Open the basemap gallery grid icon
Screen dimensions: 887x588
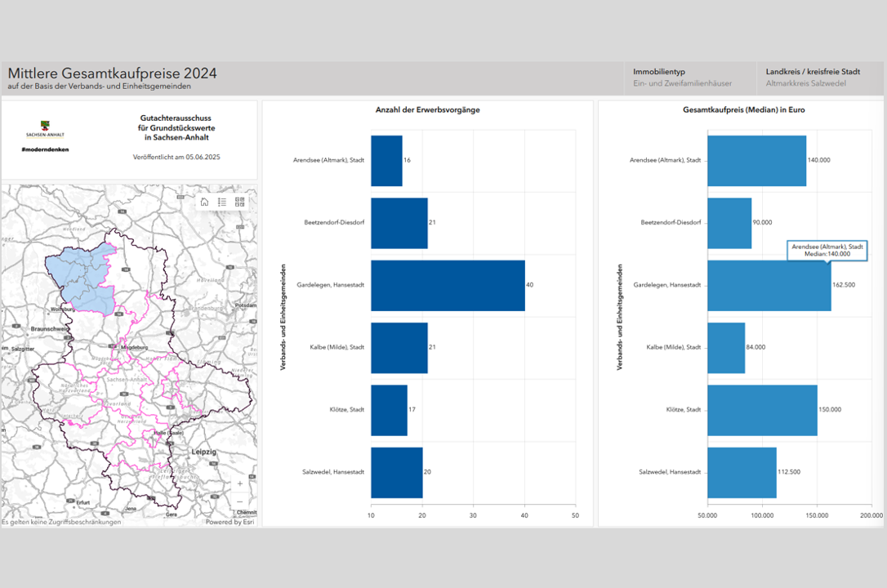(240, 202)
